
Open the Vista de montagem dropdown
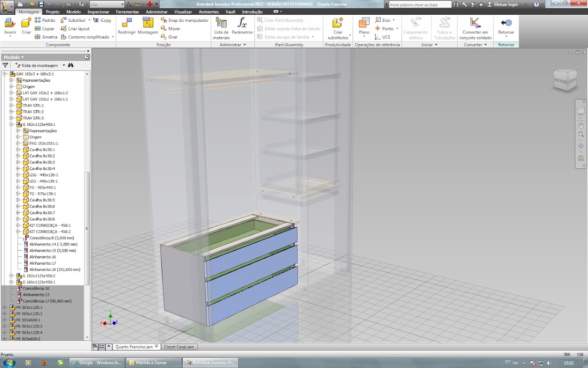(x=63, y=65)
